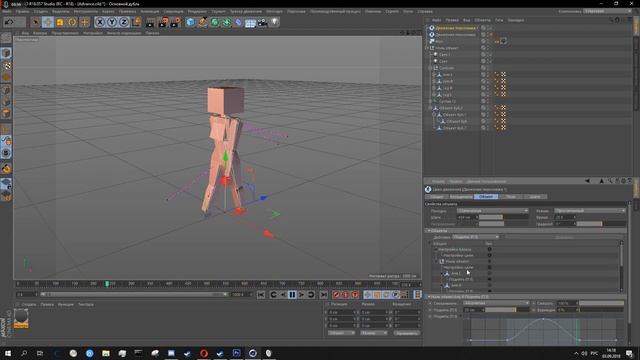Activate the Rotate tool

coord(72,22)
